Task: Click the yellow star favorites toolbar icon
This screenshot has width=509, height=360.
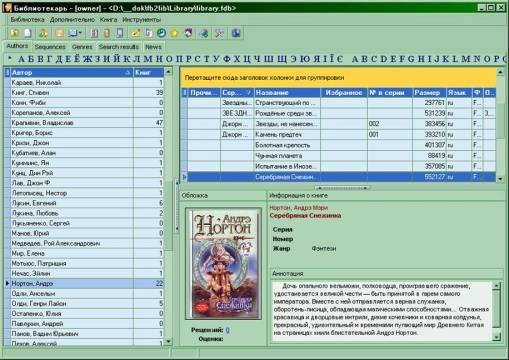Action: [x=174, y=33]
